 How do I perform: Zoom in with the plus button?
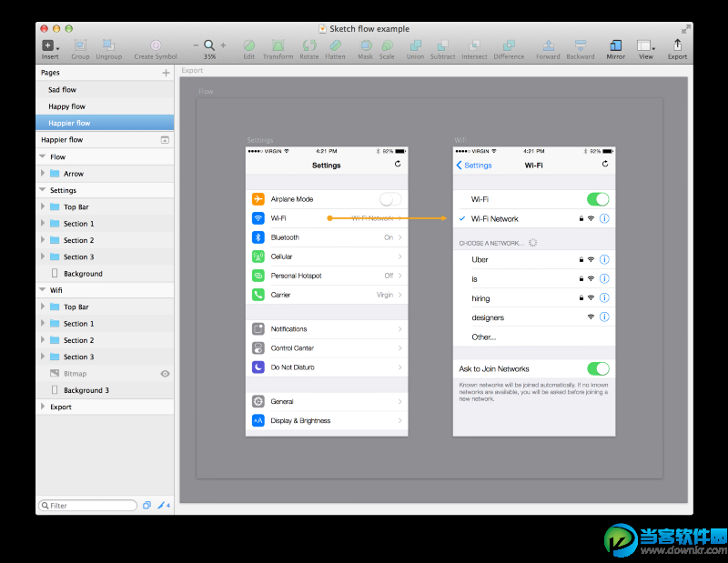coord(223,45)
